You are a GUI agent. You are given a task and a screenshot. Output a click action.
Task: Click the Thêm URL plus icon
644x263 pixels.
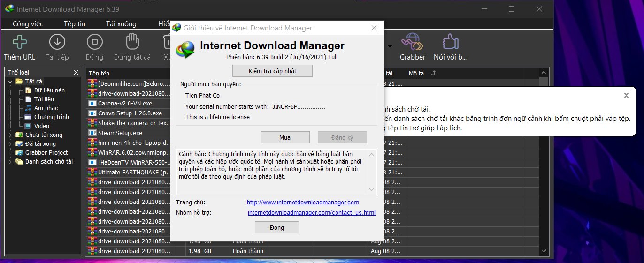click(19, 42)
